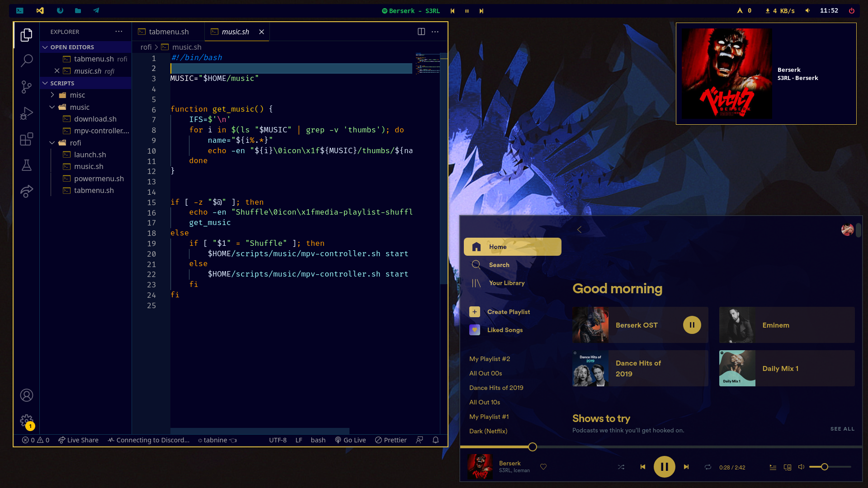Click SEE ALL for Shows to try
This screenshot has height=488, width=868.
(x=842, y=429)
